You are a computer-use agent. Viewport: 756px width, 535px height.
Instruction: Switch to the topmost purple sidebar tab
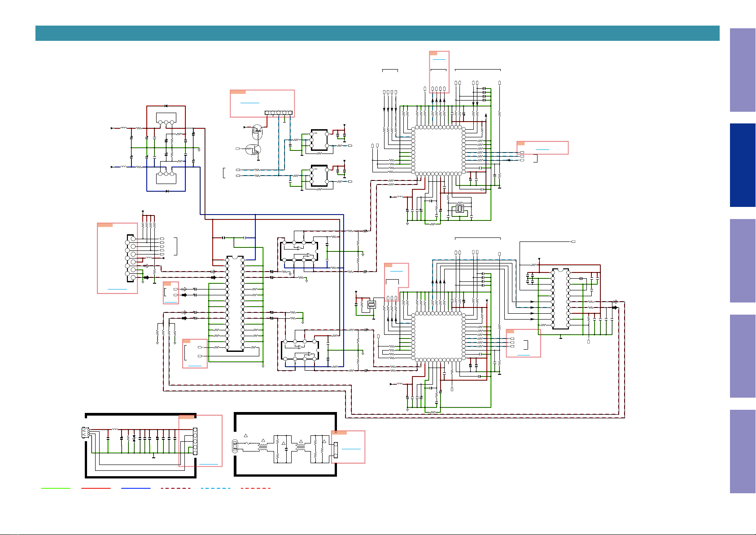click(743, 70)
